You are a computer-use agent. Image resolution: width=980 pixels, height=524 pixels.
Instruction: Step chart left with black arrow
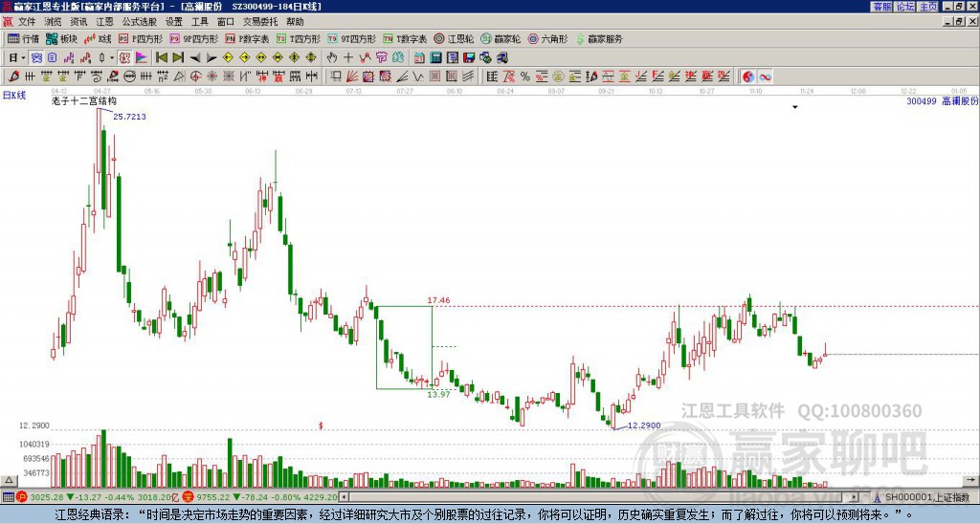tap(195, 58)
